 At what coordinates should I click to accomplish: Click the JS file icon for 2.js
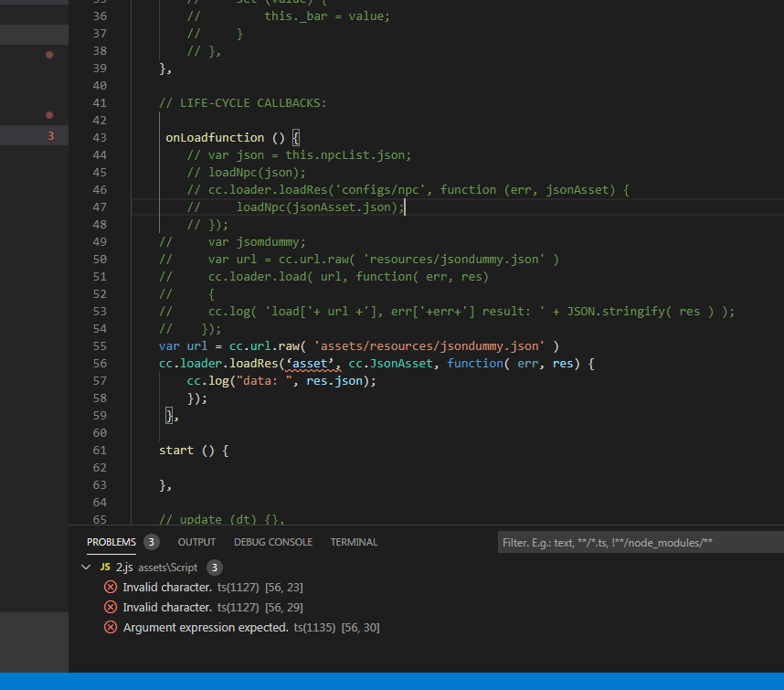click(105, 567)
